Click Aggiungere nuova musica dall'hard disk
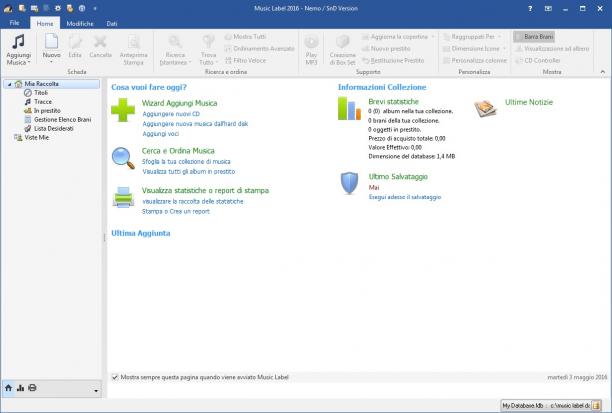Viewport: 612px width, 413px height. [x=195, y=124]
